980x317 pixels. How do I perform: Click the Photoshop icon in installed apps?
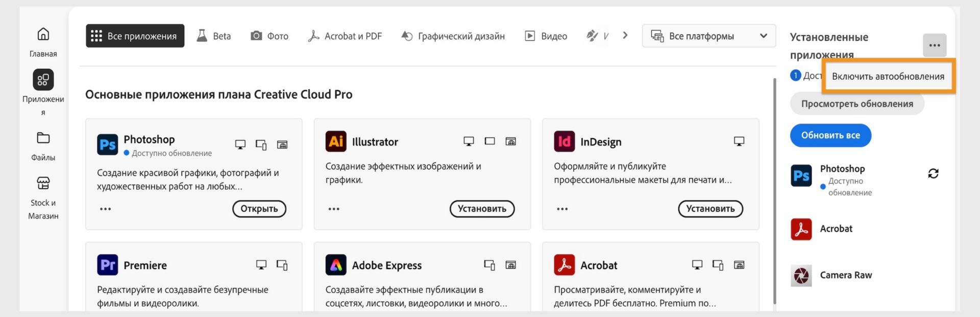(x=801, y=176)
